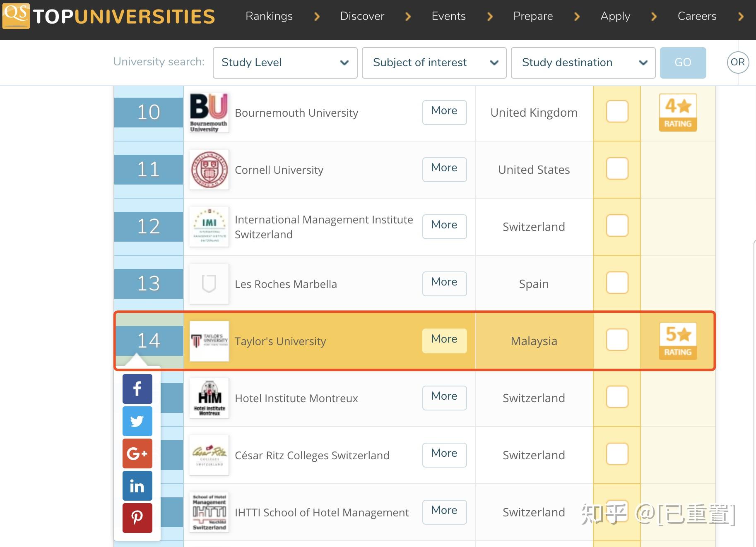Click IMI Switzerland logo

(x=209, y=227)
